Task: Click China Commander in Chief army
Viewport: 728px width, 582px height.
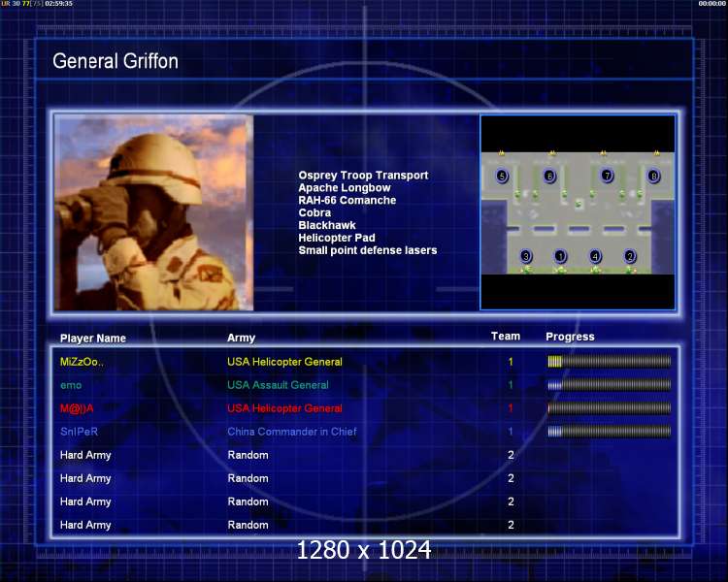Action: point(292,432)
